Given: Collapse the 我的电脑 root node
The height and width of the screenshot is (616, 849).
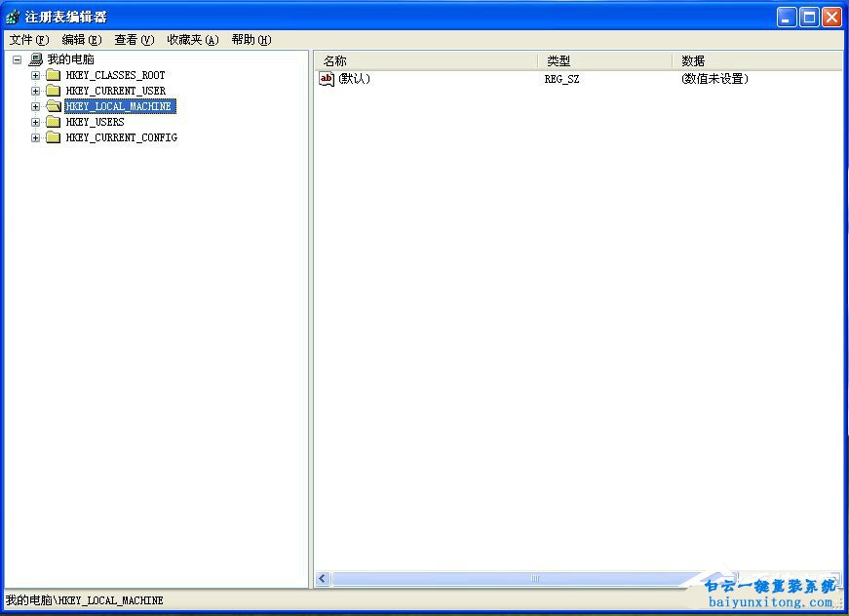Looking at the screenshot, I should 16,58.
